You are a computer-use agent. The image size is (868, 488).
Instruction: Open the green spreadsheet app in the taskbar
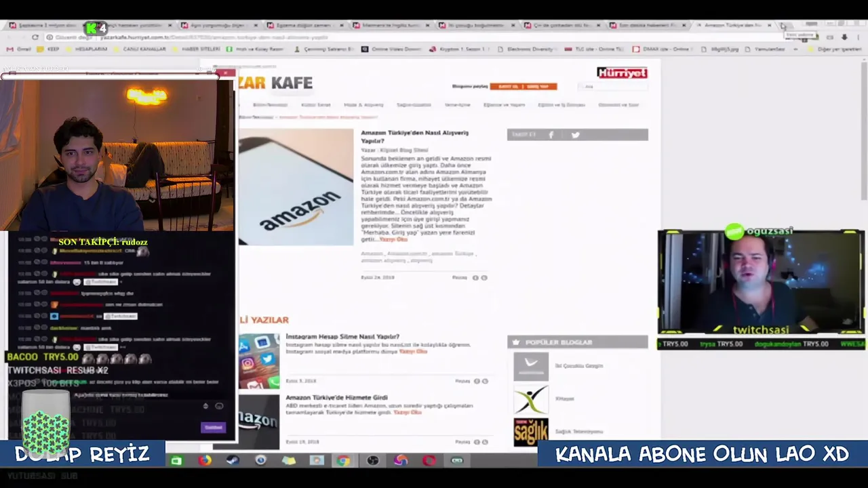pyautogui.click(x=177, y=461)
